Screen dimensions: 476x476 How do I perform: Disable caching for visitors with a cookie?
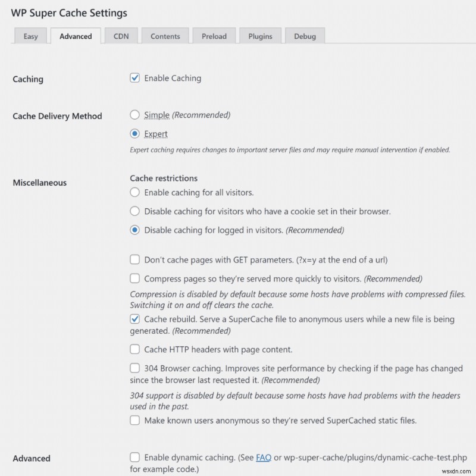134,211
